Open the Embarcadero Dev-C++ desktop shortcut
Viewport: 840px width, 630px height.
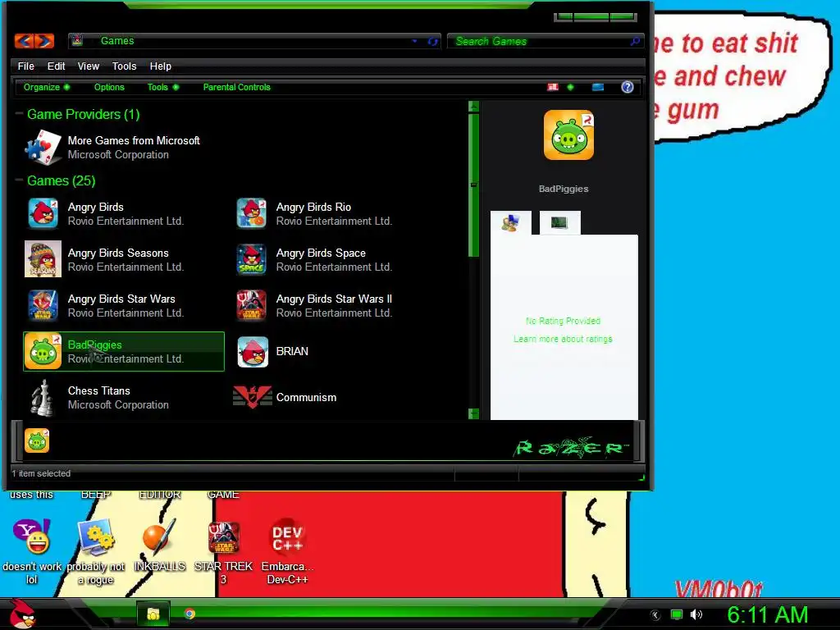pyautogui.click(x=287, y=551)
